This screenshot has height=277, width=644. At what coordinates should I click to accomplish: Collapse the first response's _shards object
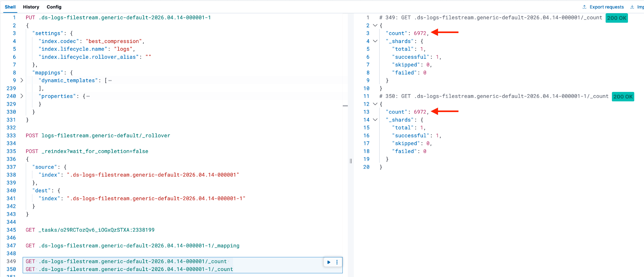[375, 41]
